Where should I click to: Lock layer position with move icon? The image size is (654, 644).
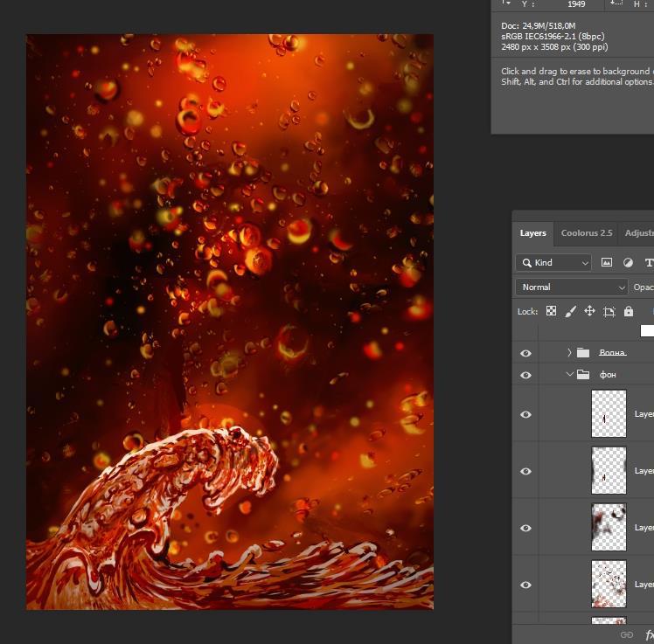pos(590,311)
